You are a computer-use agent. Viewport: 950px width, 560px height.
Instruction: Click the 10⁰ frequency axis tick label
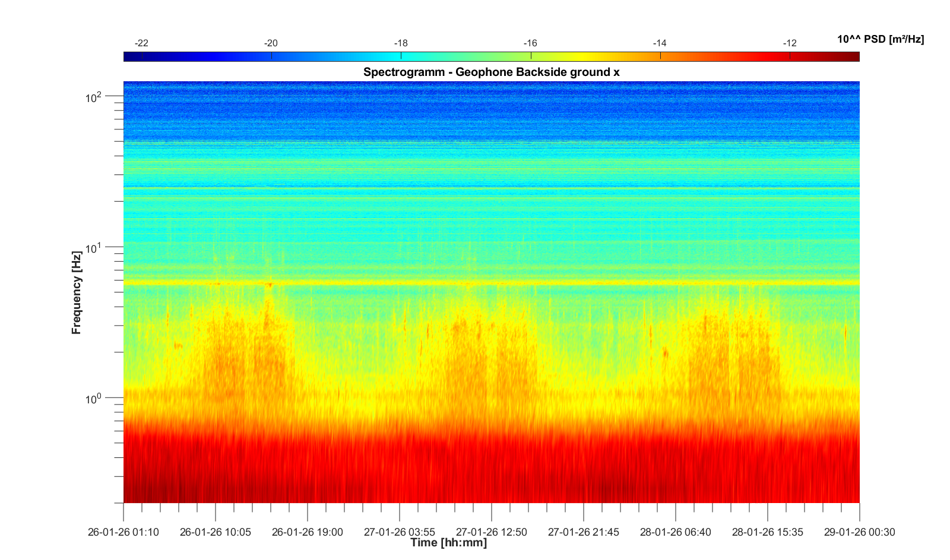click(94, 399)
